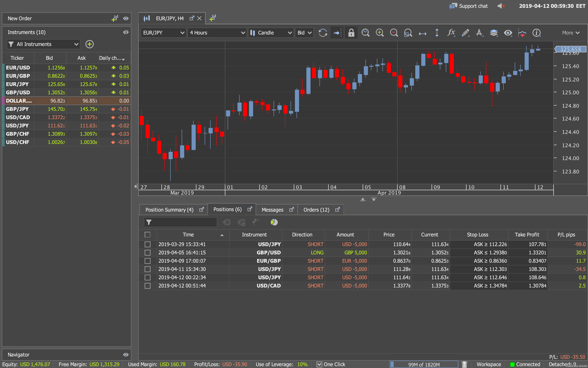Check the USD/CAD position checkbox

(147, 285)
